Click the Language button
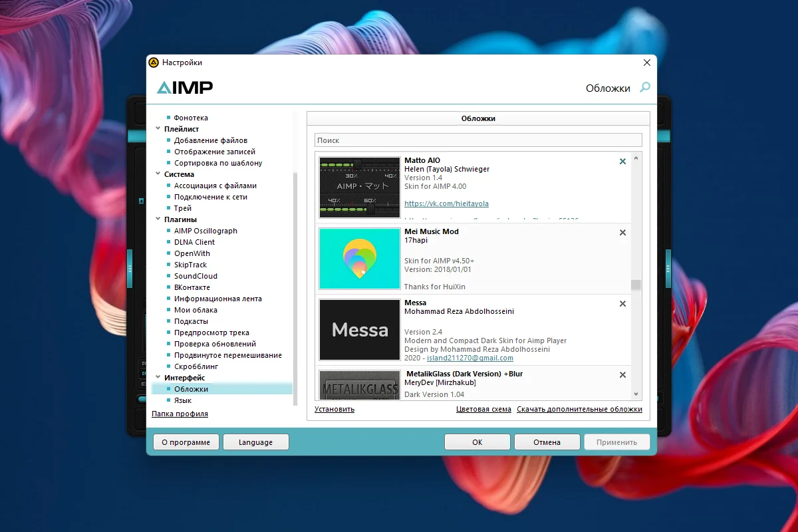 click(x=255, y=442)
